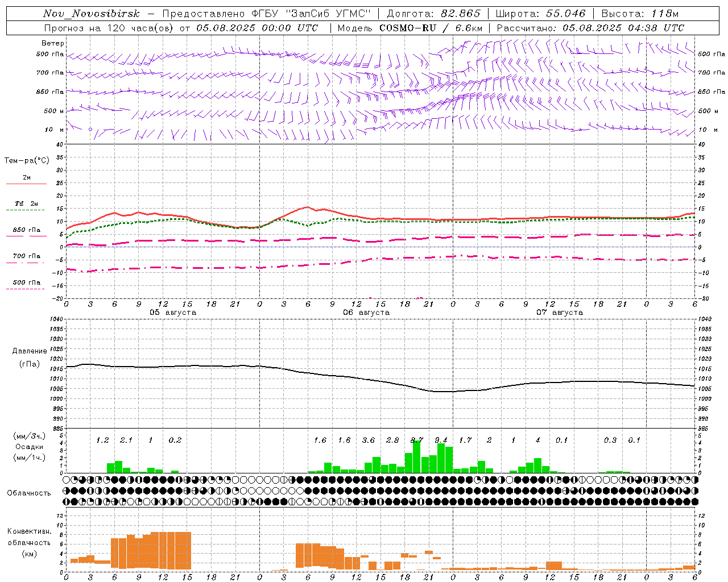Click the 07 августа date label
Screen dimensions: 728x582
(560, 313)
